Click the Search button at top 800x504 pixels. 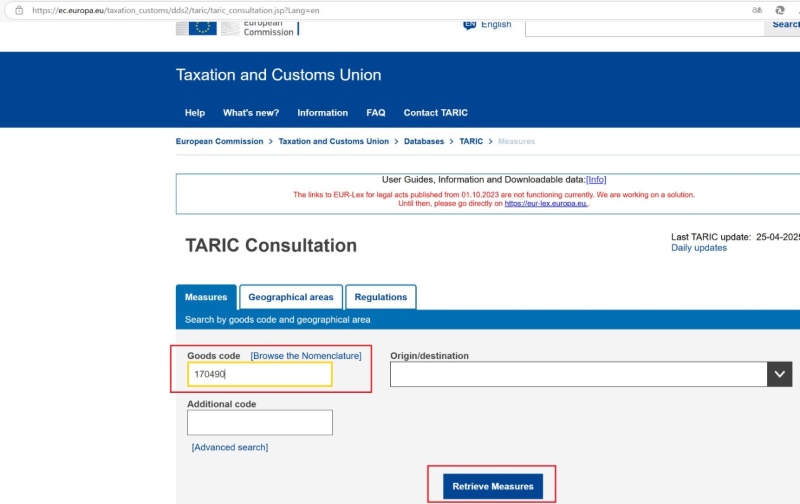point(785,25)
